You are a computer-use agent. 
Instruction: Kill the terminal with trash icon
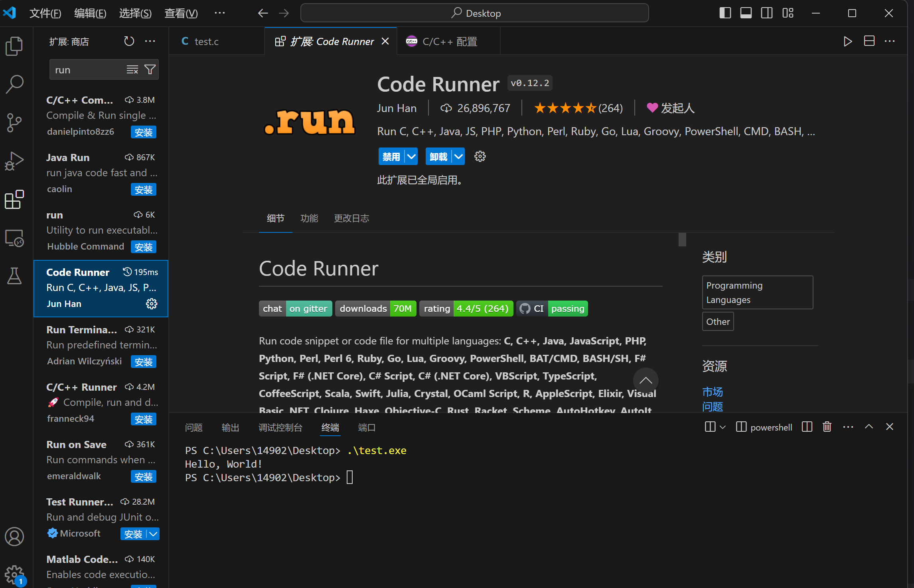827,427
